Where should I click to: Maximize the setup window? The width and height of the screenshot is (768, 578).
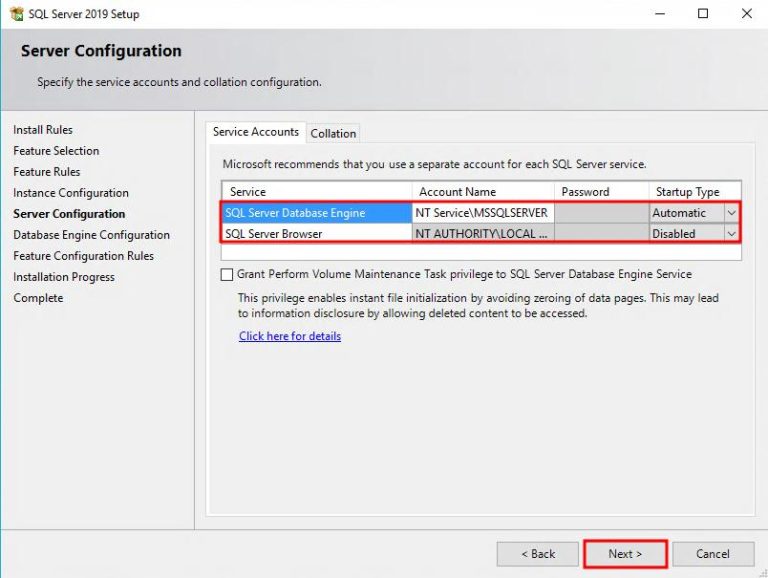pos(703,14)
